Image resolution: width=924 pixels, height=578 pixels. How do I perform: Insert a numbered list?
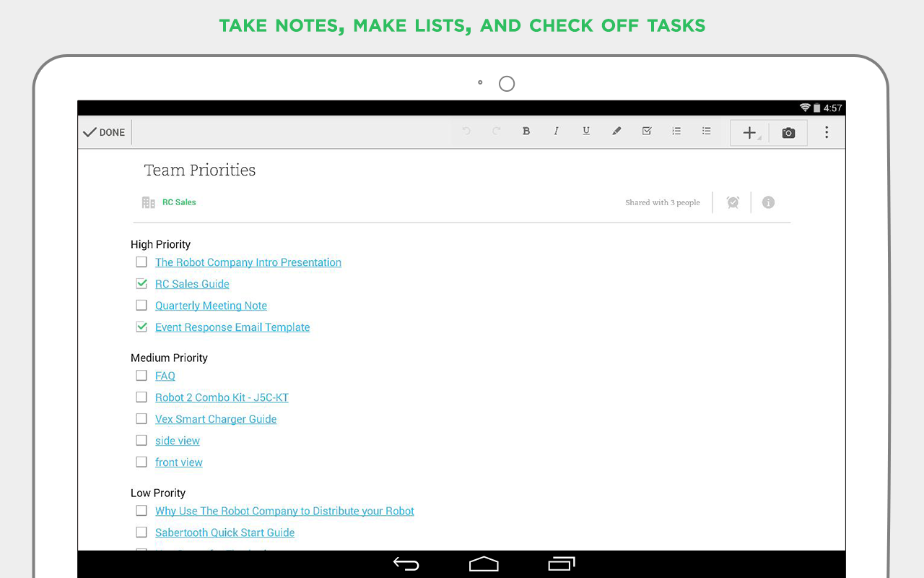pos(676,131)
